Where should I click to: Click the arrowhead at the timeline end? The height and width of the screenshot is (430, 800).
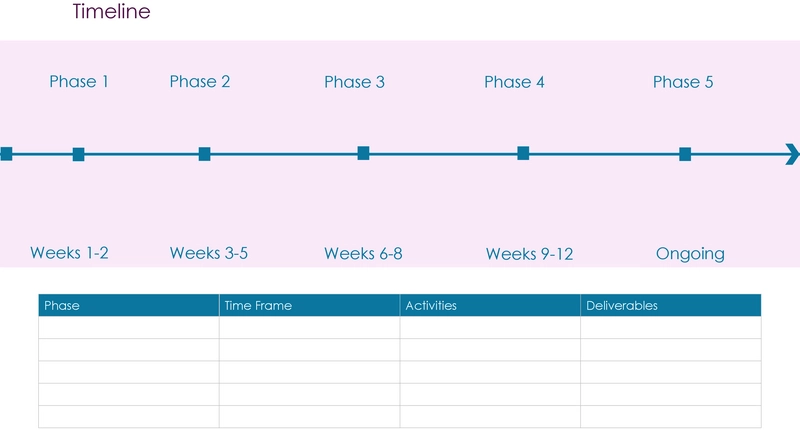pos(792,154)
